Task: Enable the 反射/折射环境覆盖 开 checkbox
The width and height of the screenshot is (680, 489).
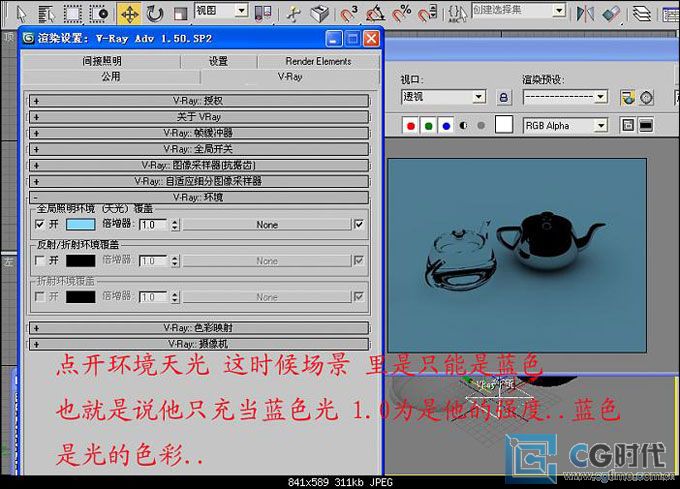Action: click(x=40, y=261)
